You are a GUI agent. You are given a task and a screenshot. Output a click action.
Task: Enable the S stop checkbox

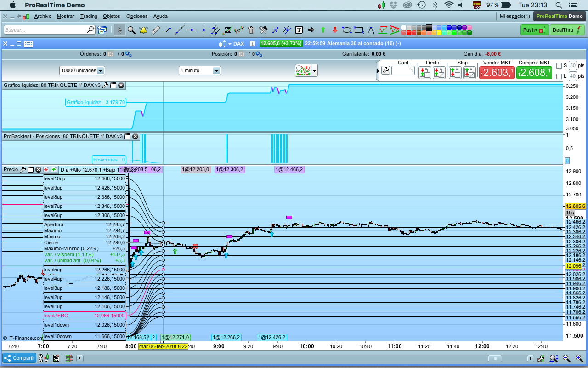click(559, 66)
